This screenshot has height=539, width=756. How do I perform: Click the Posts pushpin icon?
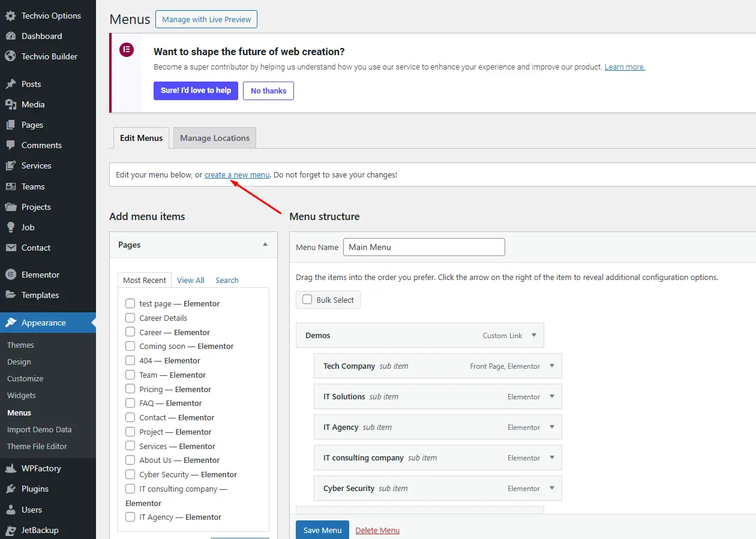(x=10, y=84)
